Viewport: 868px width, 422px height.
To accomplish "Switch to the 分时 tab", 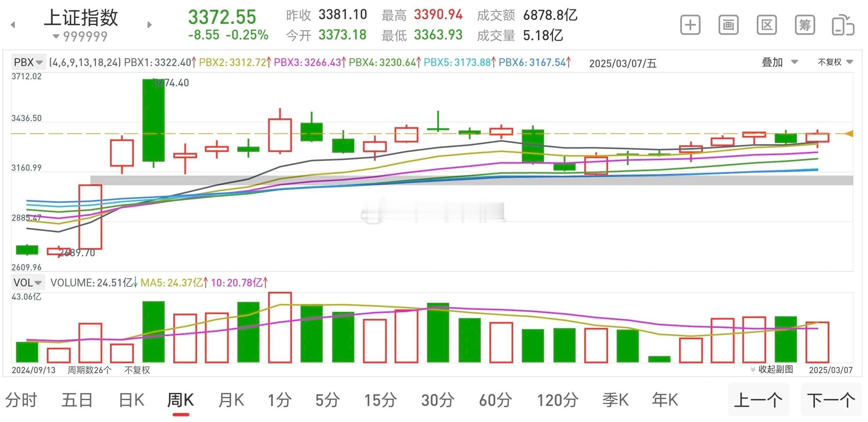I will 21,400.
